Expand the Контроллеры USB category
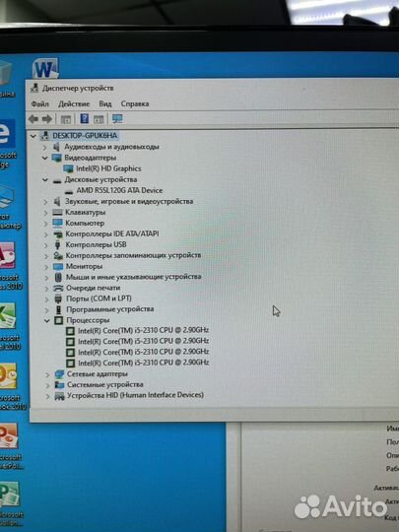The height and width of the screenshot is (532, 399). (46, 245)
